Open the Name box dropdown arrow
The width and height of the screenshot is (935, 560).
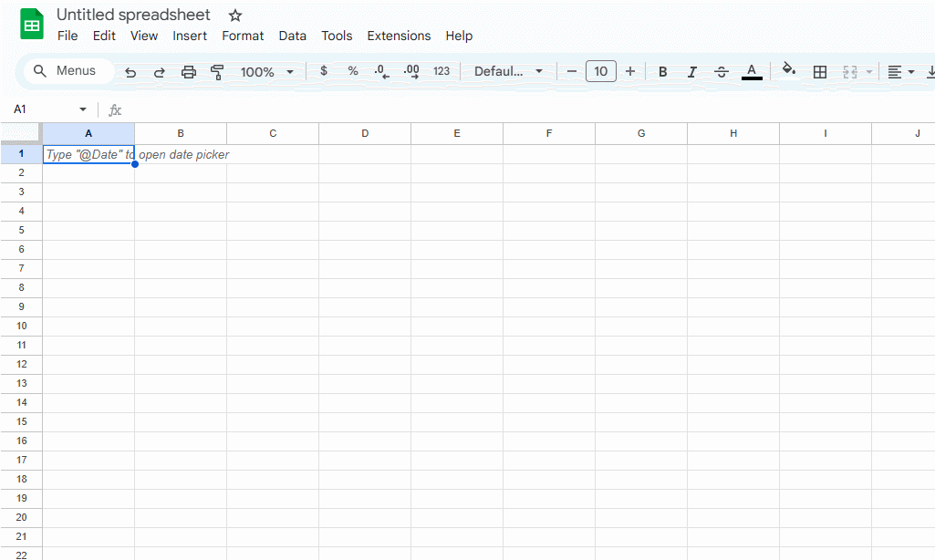(83, 109)
